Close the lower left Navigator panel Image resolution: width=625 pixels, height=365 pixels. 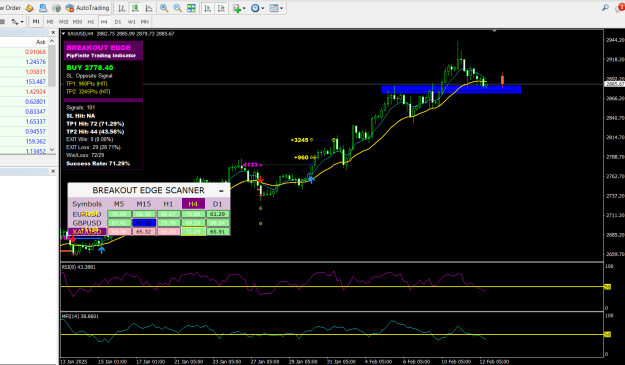coord(53,171)
